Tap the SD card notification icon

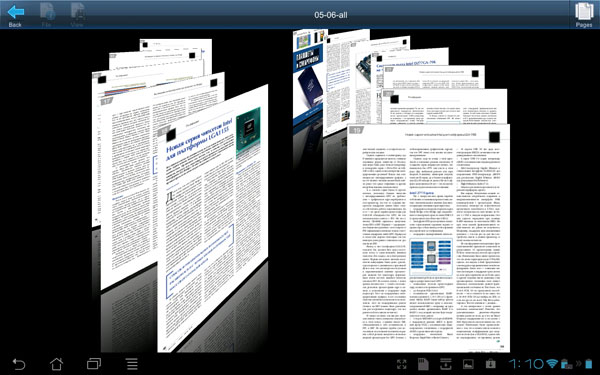(x=423, y=364)
